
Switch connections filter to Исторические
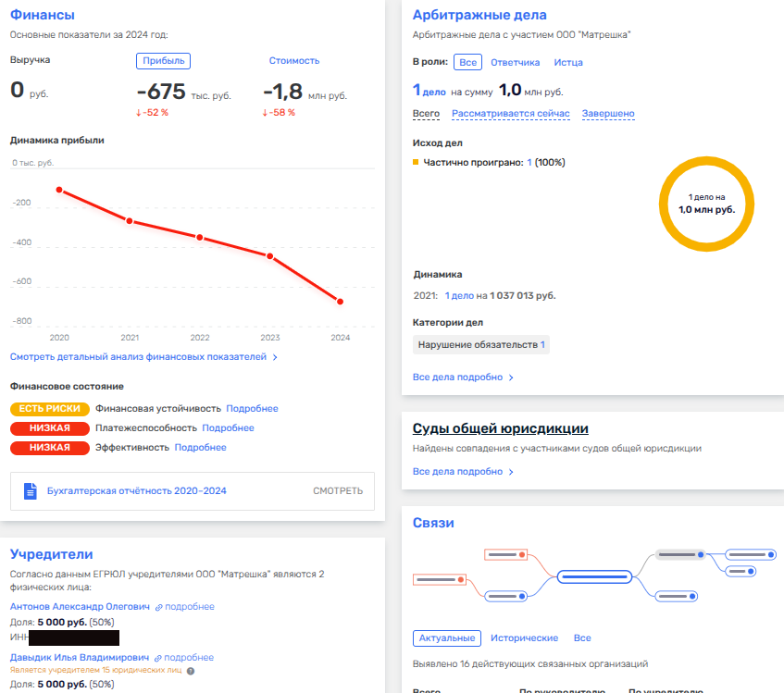(524, 638)
